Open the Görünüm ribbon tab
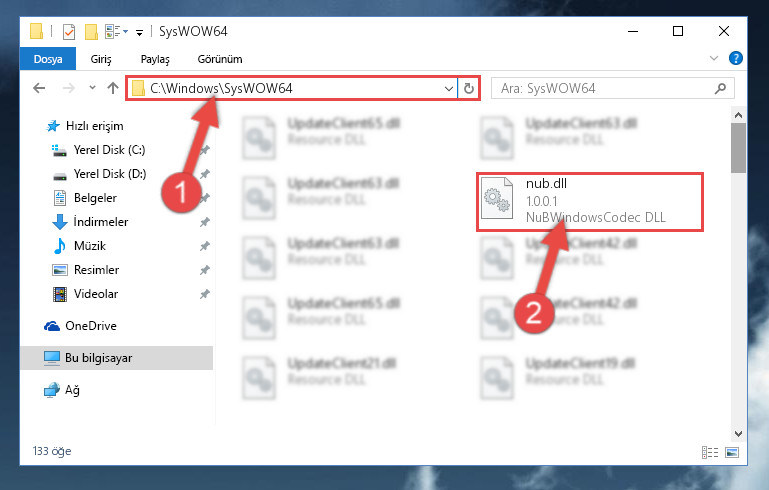This screenshot has height=490, width=769. (x=220, y=59)
